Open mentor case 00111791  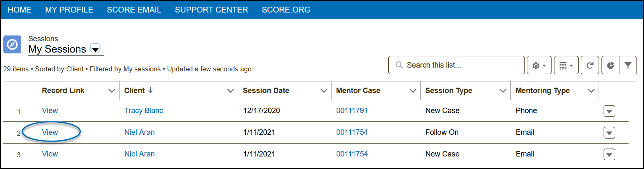352,111
